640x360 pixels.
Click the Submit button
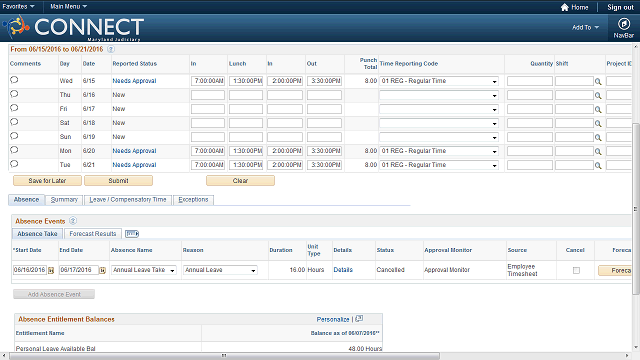(118, 180)
